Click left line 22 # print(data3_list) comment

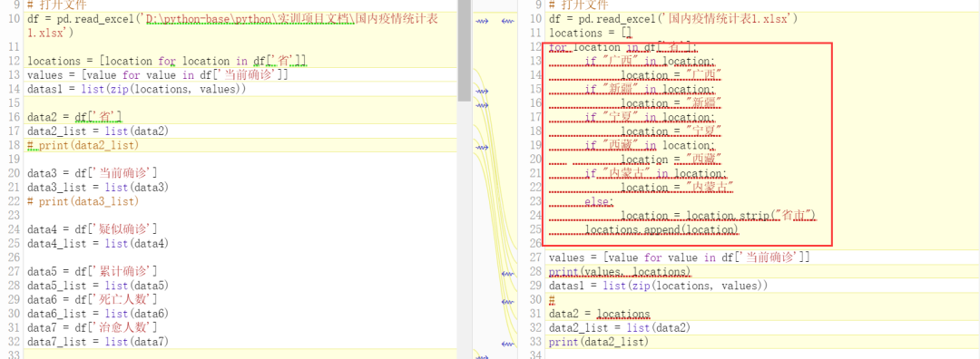coord(83,201)
